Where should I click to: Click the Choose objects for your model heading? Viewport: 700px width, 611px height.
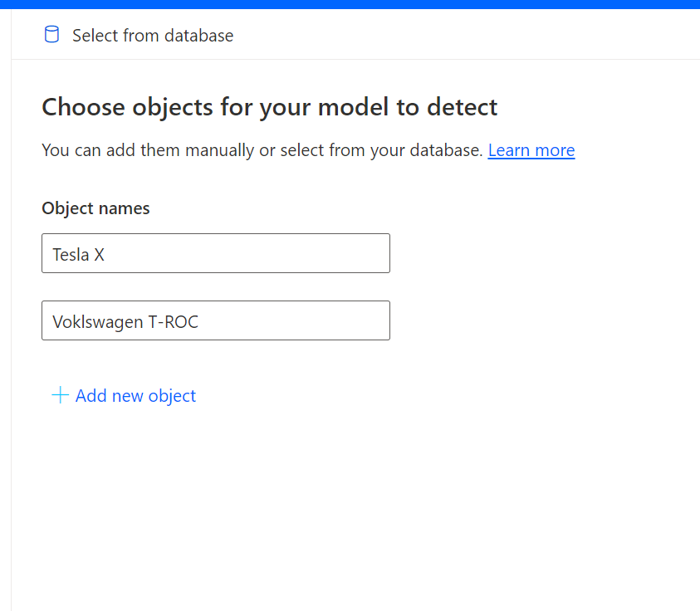(x=270, y=108)
